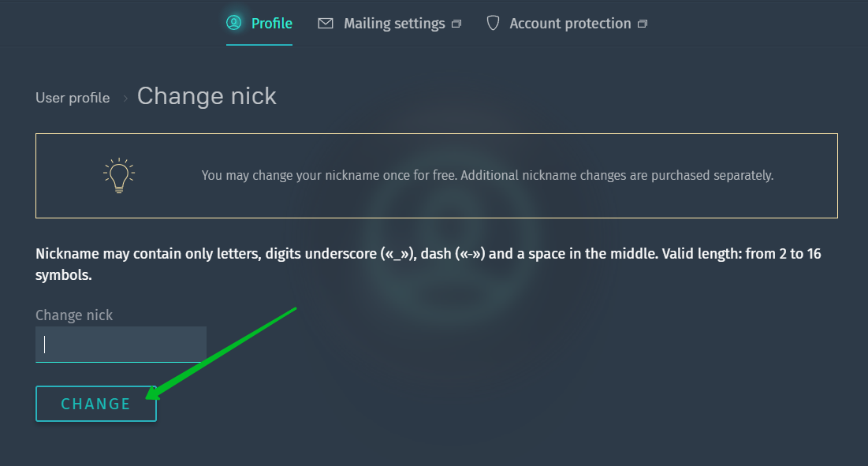
Task: Click the blurred background logo watermark
Action: coord(449,237)
